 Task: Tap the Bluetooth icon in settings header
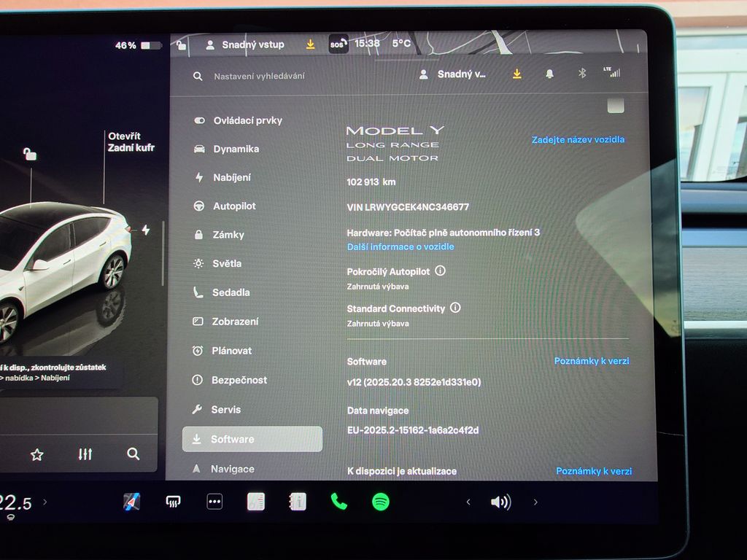[582, 74]
